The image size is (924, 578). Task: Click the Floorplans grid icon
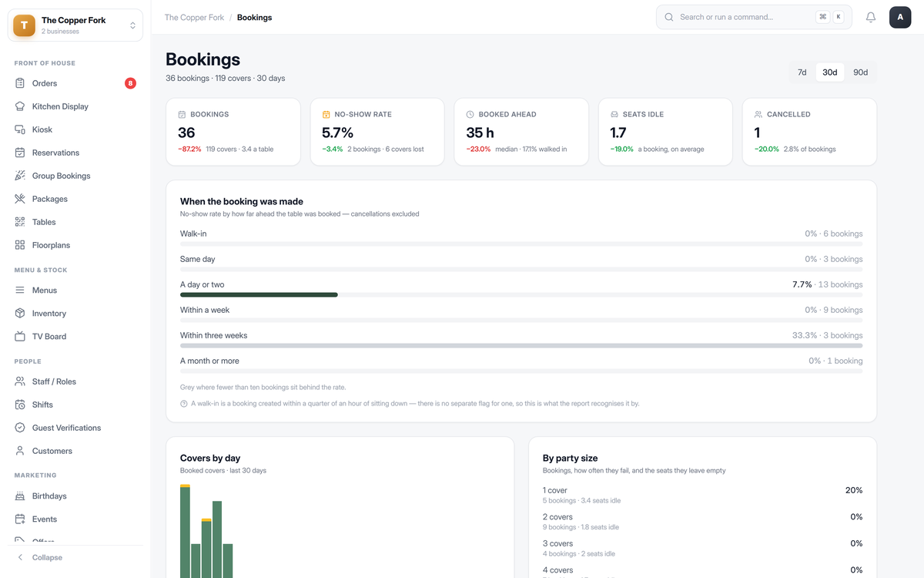click(20, 245)
